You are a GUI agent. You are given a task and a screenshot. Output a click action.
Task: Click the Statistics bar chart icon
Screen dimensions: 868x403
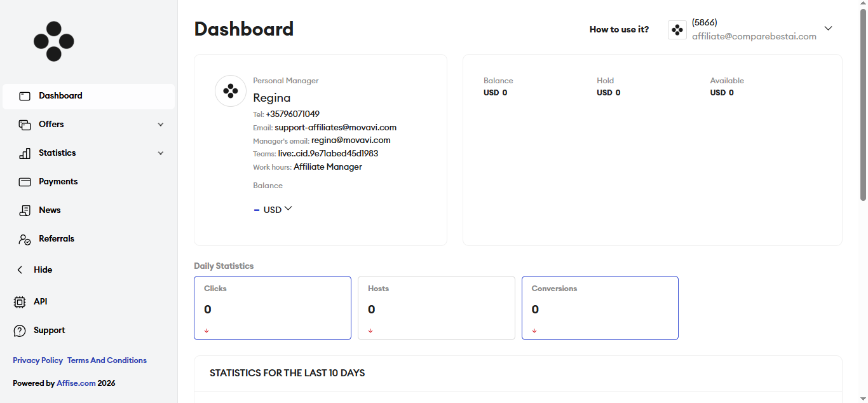25,153
